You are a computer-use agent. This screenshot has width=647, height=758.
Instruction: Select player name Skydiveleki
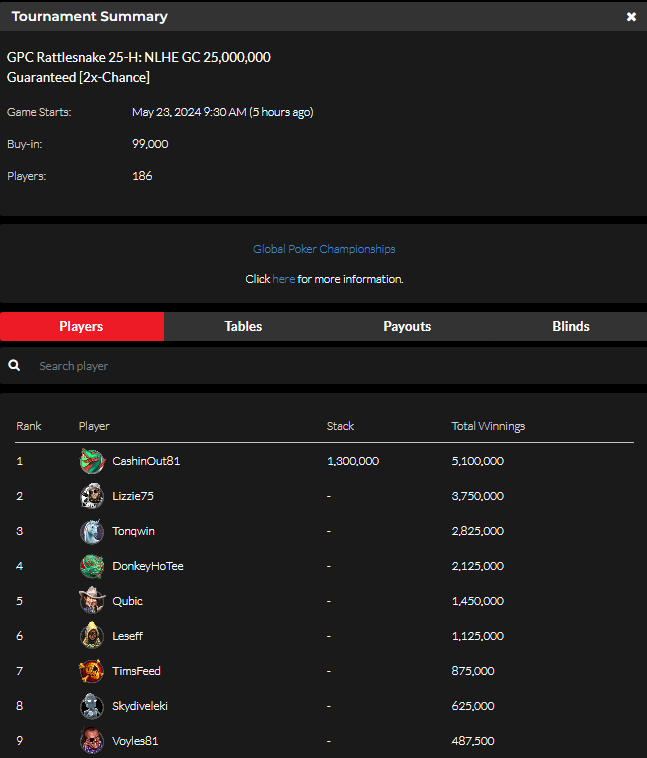[140, 706]
